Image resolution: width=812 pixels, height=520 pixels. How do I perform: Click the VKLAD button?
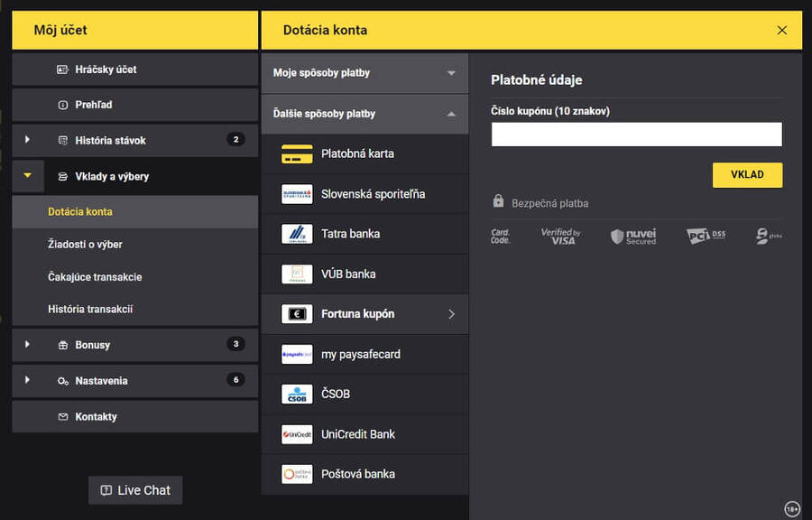click(747, 175)
